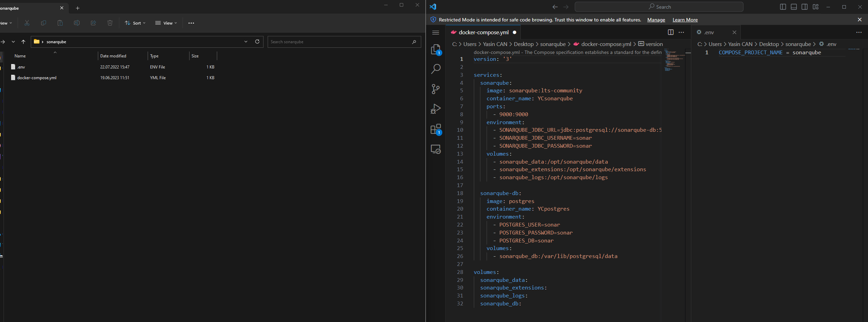Open Remote Explorer view
This screenshot has width=868, height=322.
click(436, 149)
